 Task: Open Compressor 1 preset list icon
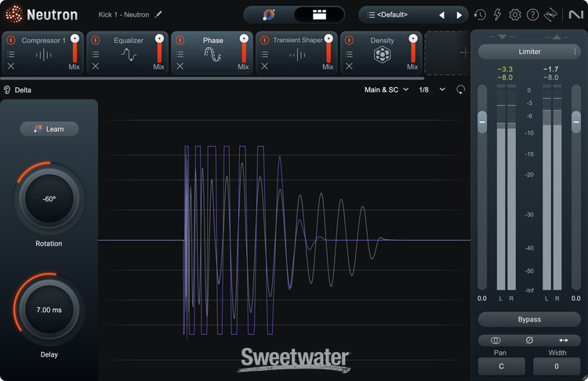click(11, 54)
